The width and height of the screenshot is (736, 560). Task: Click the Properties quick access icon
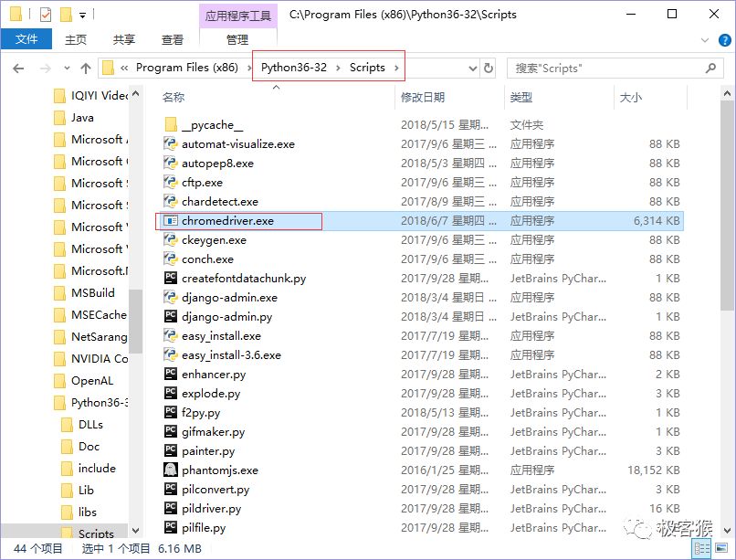(46, 15)
